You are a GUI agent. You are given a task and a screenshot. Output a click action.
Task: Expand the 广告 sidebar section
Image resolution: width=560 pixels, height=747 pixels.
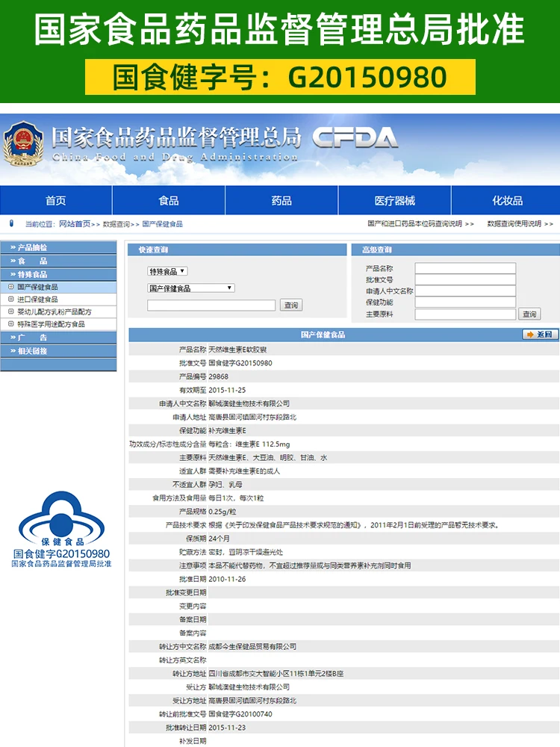(58, 338)
